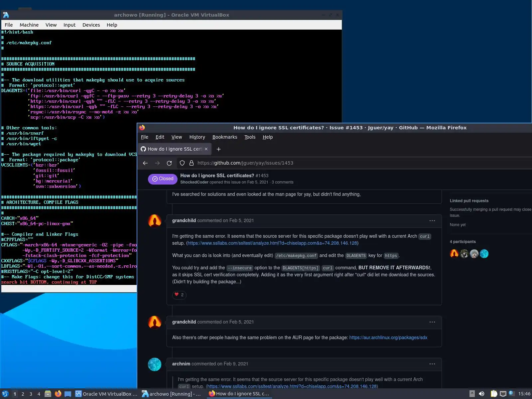Click the Firefox icon in browser title bar
The width and height of the screenshot is (532, 399).
pos(142,128)
